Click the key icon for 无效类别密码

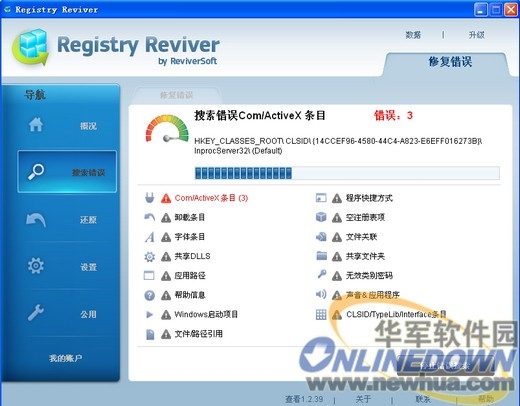[321, 274]
